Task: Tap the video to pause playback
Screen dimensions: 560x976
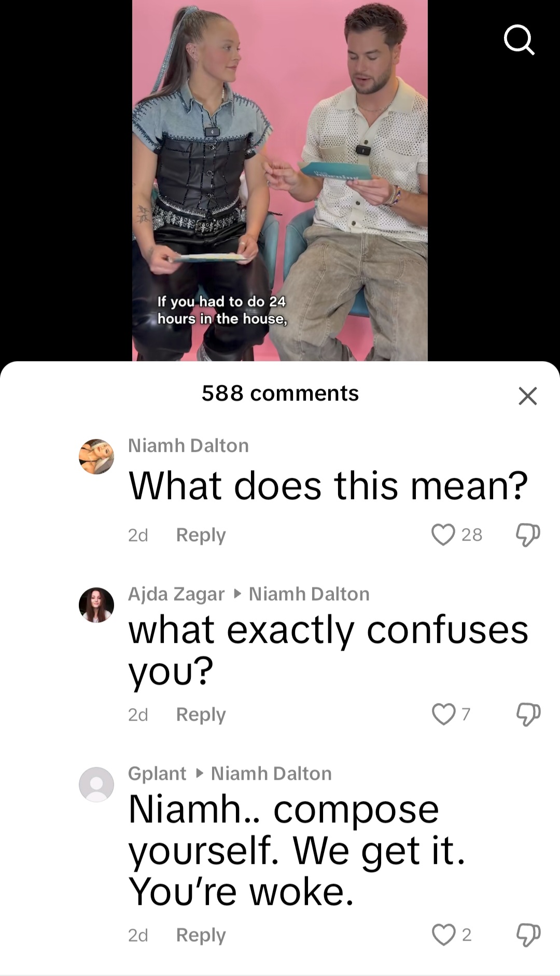Action: [x=280, y=180]
